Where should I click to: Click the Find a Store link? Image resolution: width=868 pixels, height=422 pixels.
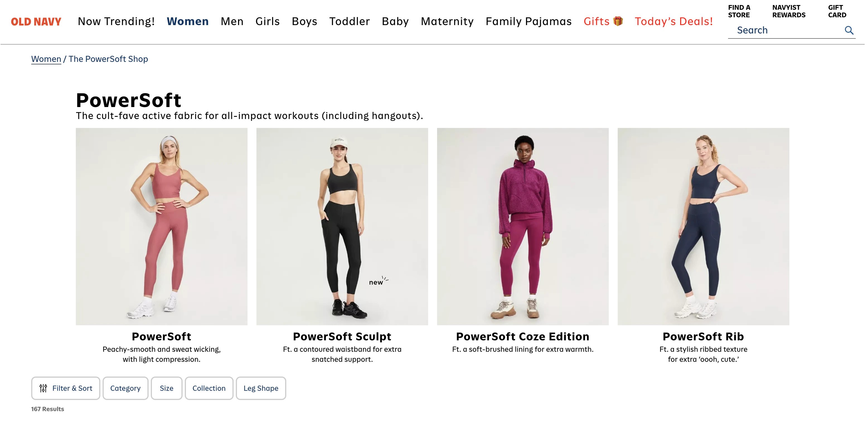(739, 11)
